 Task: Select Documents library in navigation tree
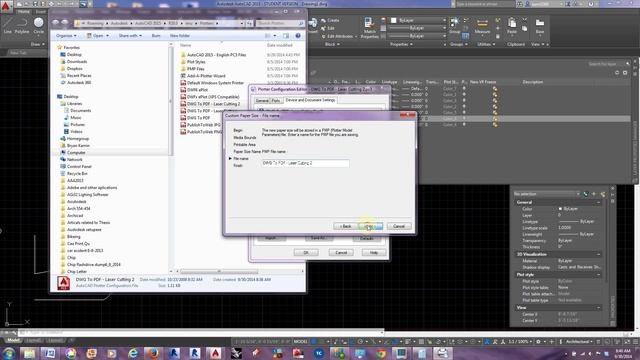coord(80,111)
